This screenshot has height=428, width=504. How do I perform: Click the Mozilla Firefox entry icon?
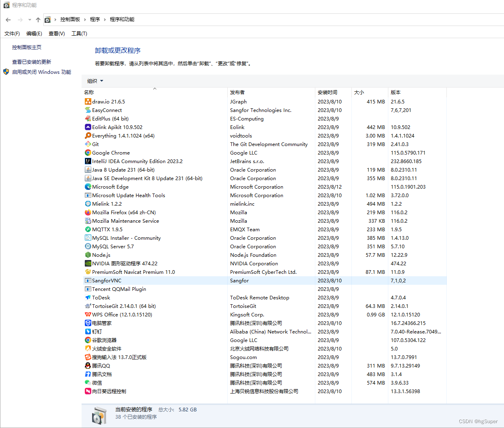tap(87, 212)
